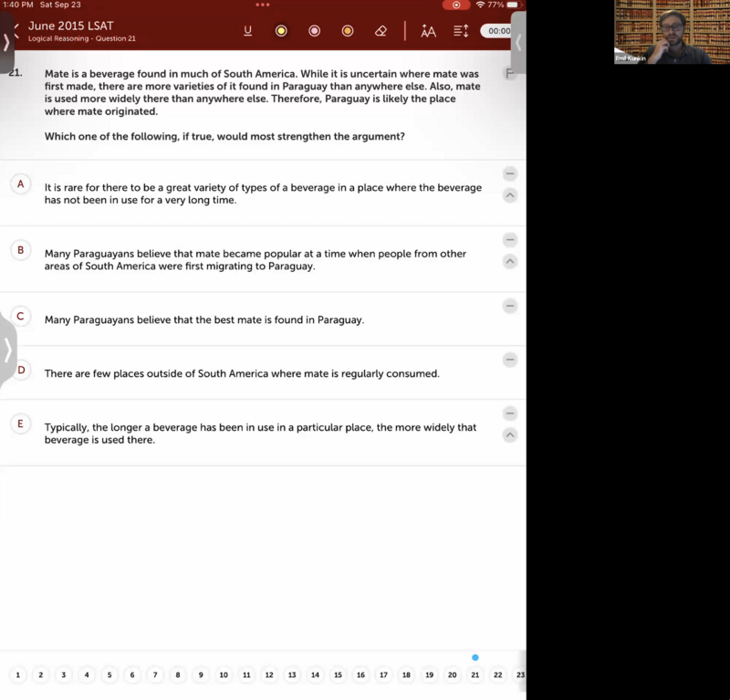730x700 pixels.
Task: Select the orange highlighter tool
Action: [x=348, y=31]
